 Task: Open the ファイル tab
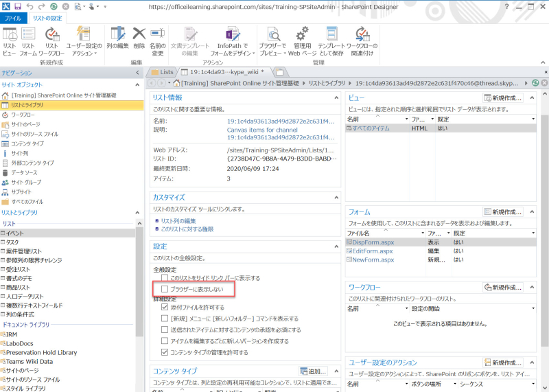[x=13, y=19]
